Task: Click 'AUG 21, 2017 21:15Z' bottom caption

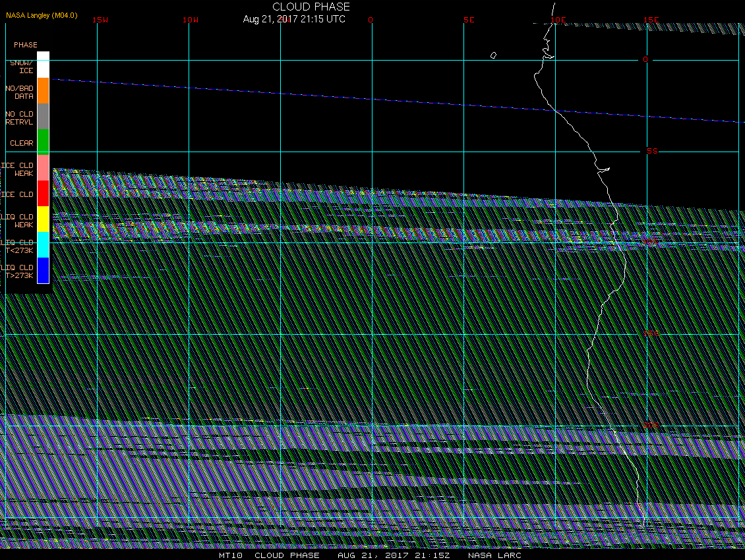Action: pyautogui.click(x=394, y=555)
